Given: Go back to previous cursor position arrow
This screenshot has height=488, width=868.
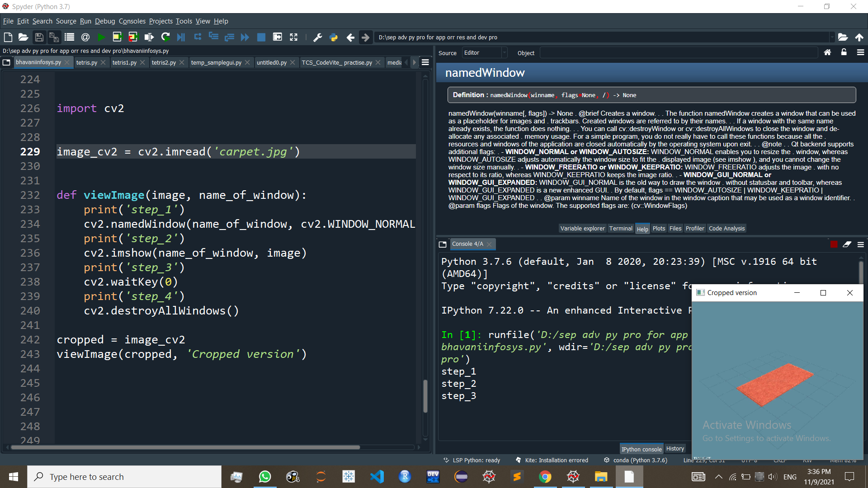Looking at the screenshot, I should (x=350, y=37).
